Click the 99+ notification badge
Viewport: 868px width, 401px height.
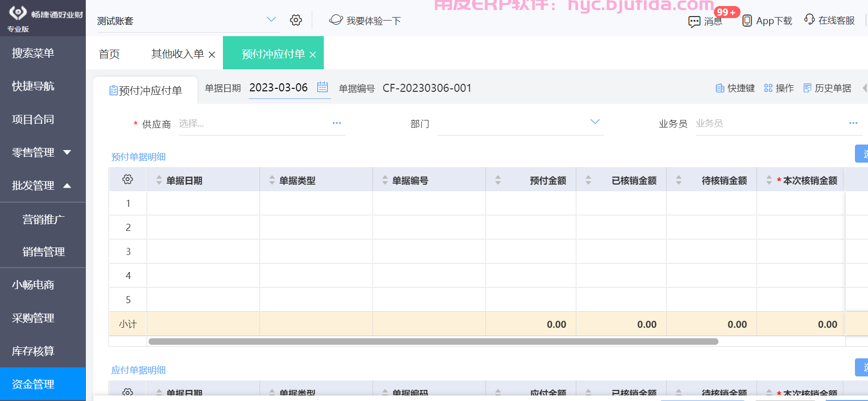point(726,12)
